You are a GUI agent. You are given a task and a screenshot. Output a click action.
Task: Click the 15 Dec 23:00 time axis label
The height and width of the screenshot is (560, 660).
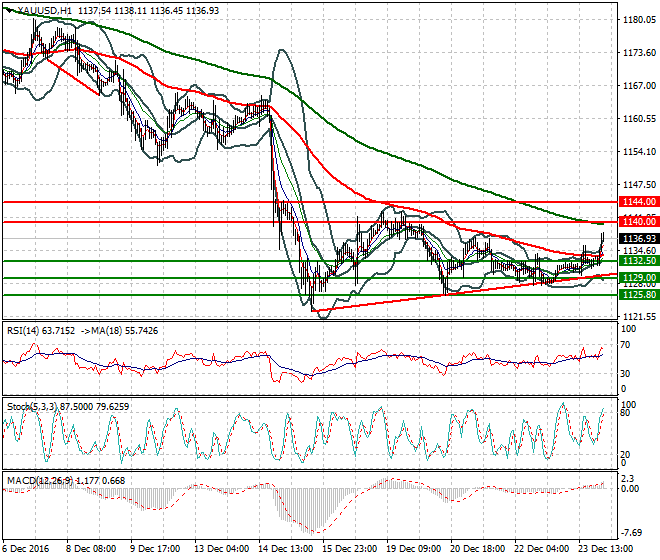[349, 549]
